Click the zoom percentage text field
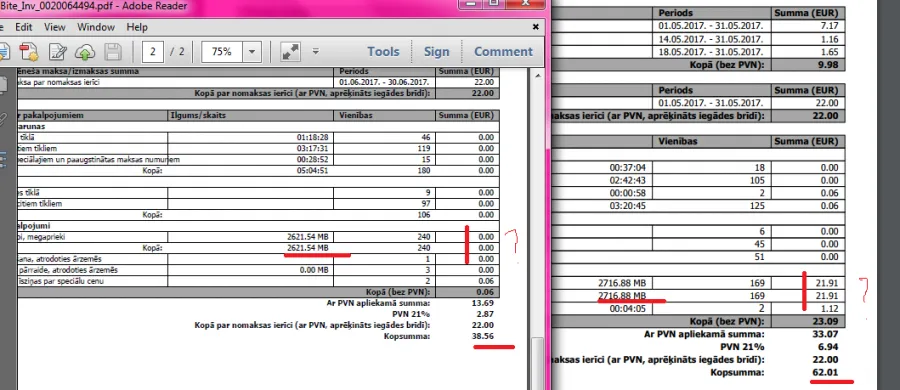900x390 pixels. pyautogui.click(x=222, y=52)
